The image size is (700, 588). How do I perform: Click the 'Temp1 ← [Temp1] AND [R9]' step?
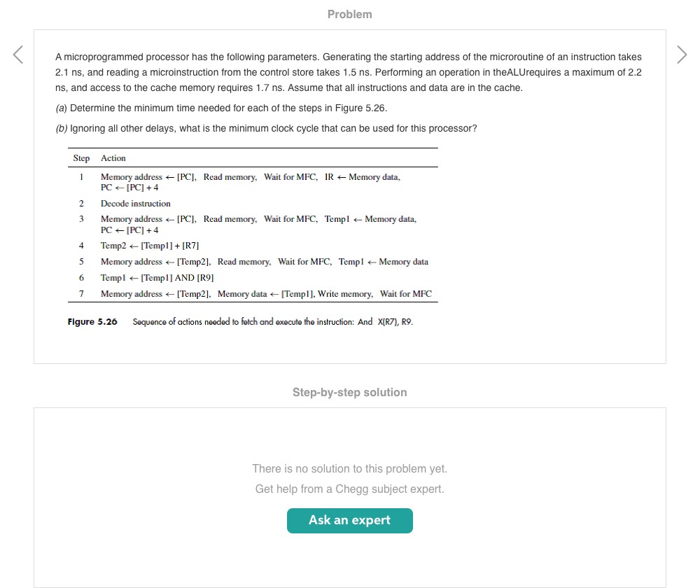pyautogui.click(x=157, y=278)
